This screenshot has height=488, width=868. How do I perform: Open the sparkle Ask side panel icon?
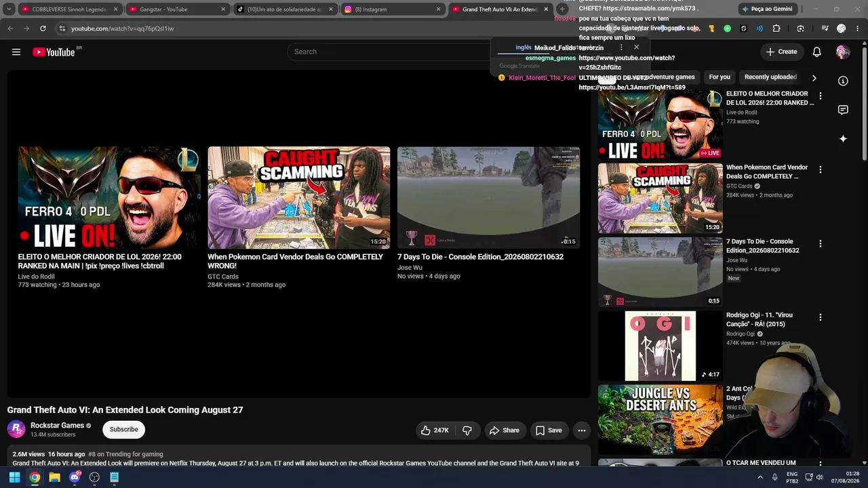(843, 139)
